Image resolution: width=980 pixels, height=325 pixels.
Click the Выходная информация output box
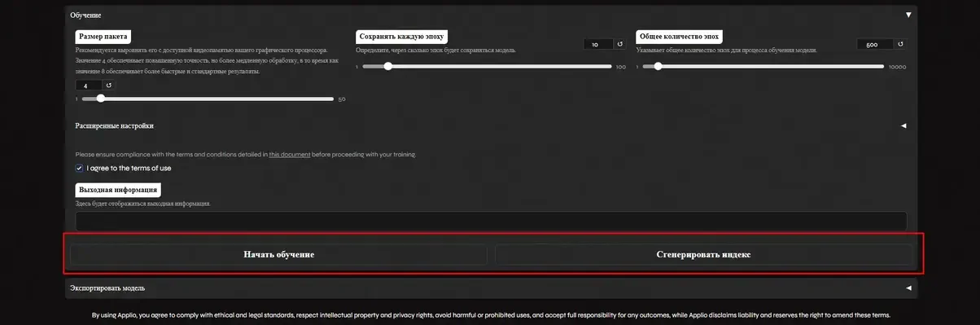pyautogui.click(x=491, y=221)
